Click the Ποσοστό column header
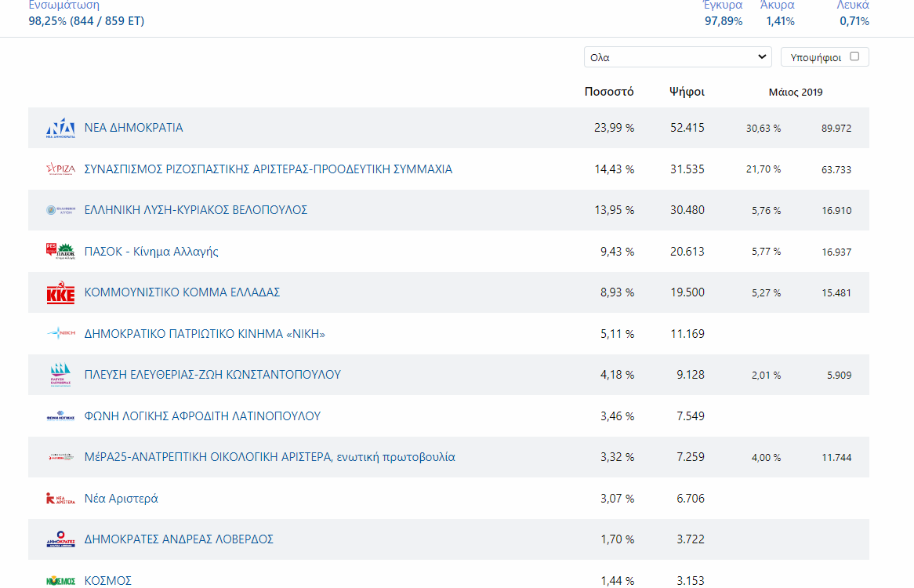 click(x=609, y=92)
